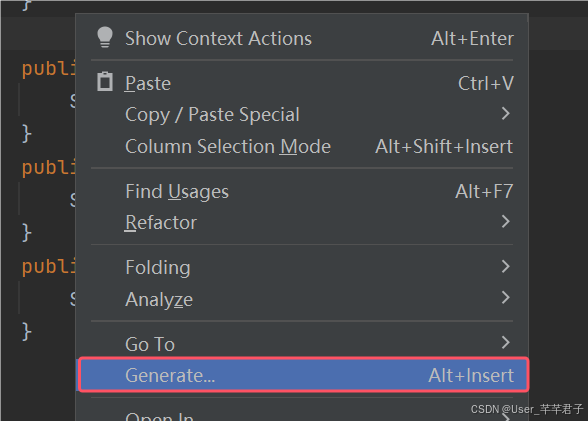Click the clipboard Paste icon
Screen dimensions: 588x421
(x=105, y=82)
